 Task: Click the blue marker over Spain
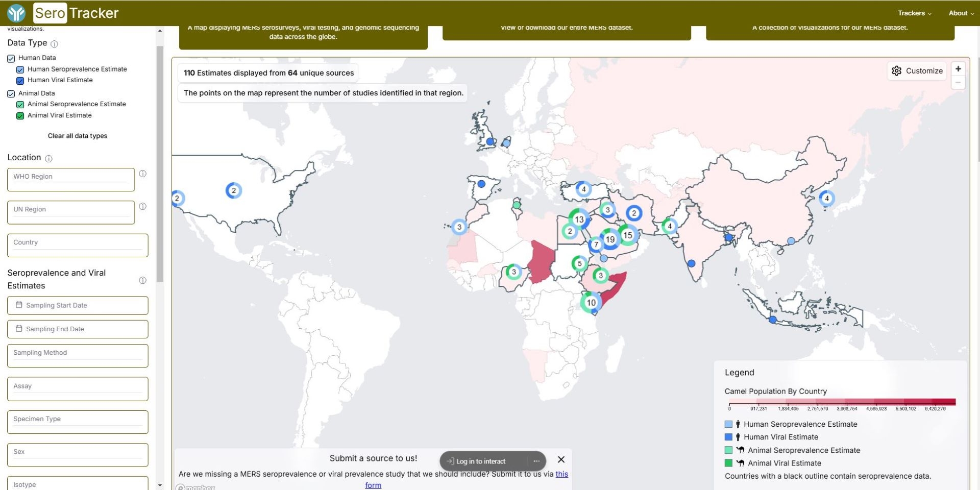(x=481, y=184)
